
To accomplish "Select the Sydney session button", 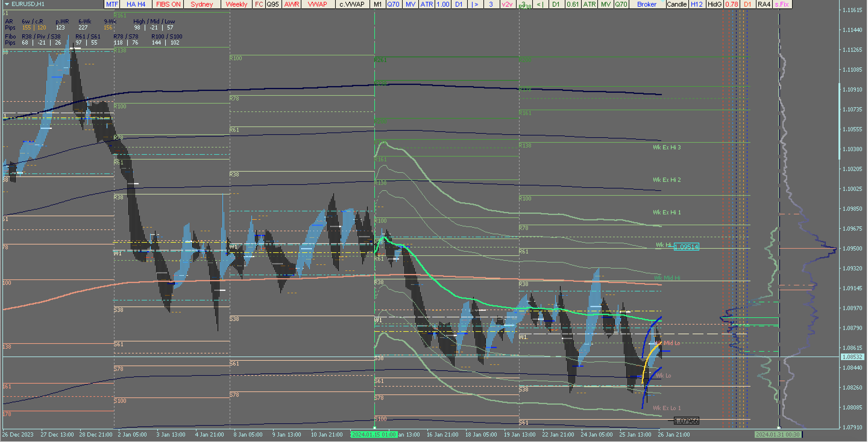I will coord(202,4).
